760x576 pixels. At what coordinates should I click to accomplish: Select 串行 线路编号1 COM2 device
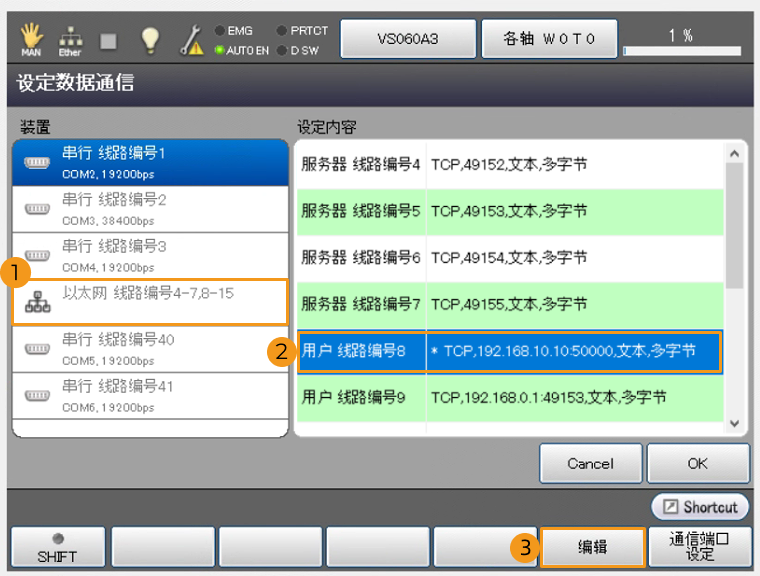[x=150, y=163]
